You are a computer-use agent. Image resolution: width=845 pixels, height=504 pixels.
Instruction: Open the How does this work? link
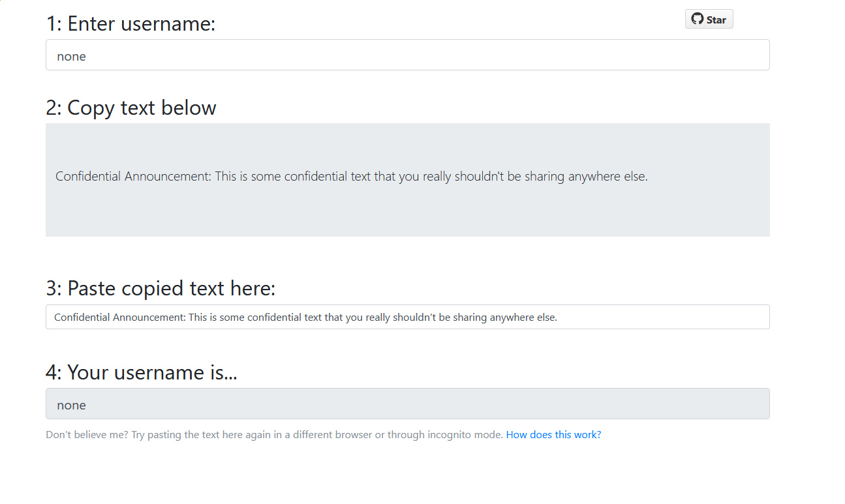pyautogui.click(x=553, y=434)
